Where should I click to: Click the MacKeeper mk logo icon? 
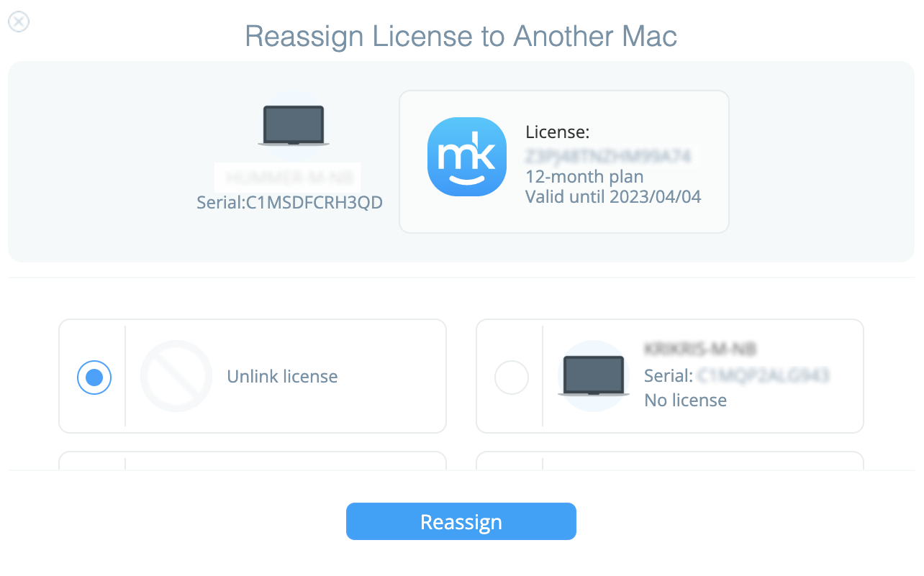[x=467, y=157]
